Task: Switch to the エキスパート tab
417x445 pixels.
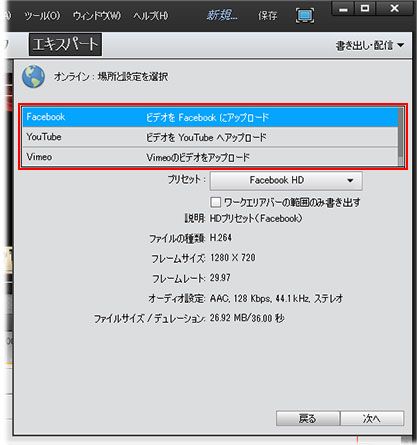Action: point(65,44)
